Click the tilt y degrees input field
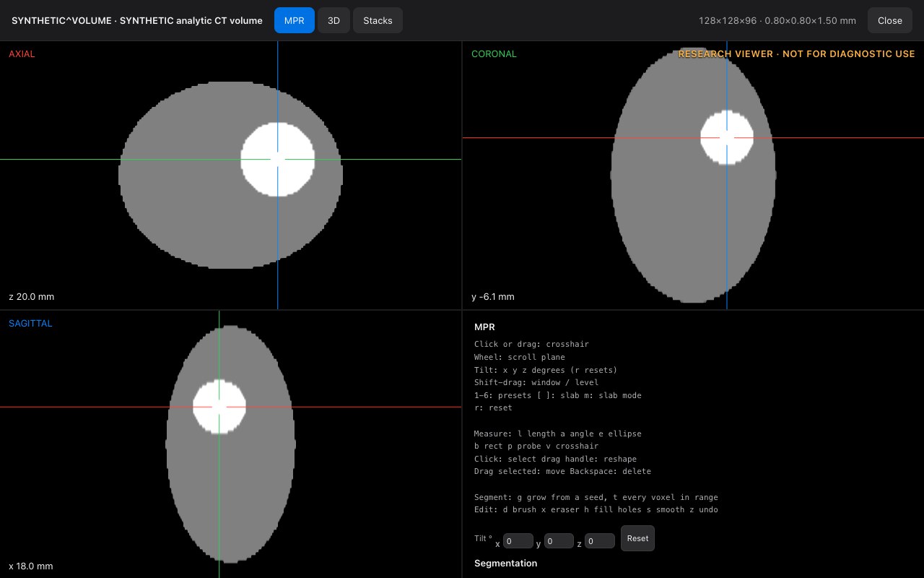924x578 pixels. pyautogui.click(x=559, y=541)
